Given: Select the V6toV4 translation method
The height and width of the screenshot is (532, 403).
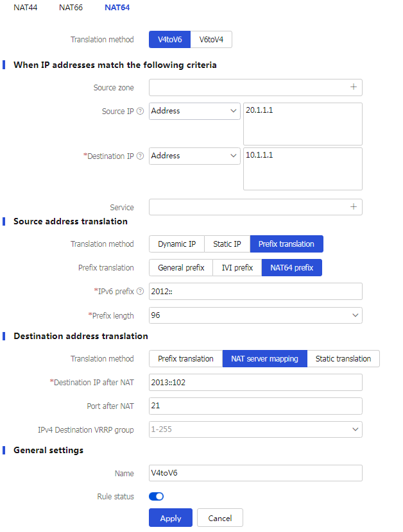Looking at the screenshot, I should 210,39.
